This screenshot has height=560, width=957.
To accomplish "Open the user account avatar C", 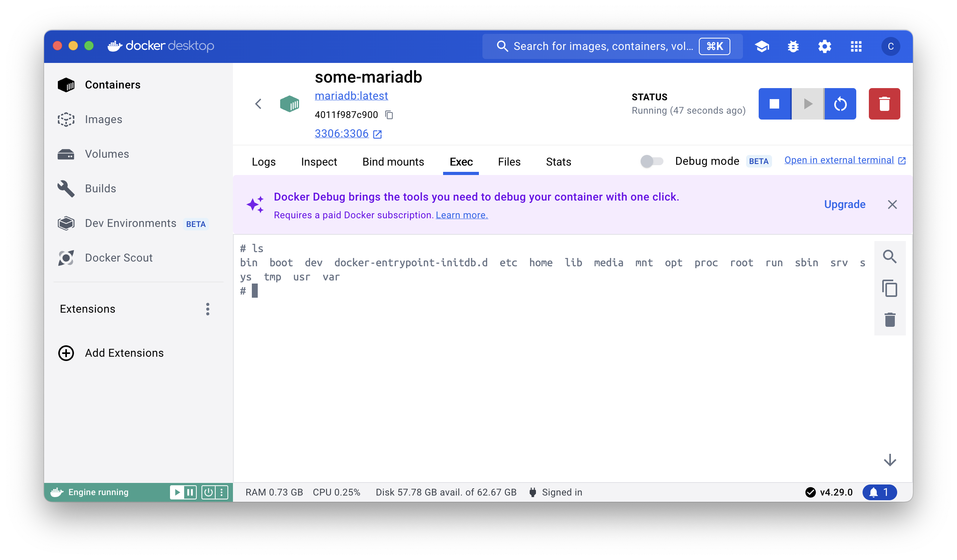I will click(x=890, y=46).
